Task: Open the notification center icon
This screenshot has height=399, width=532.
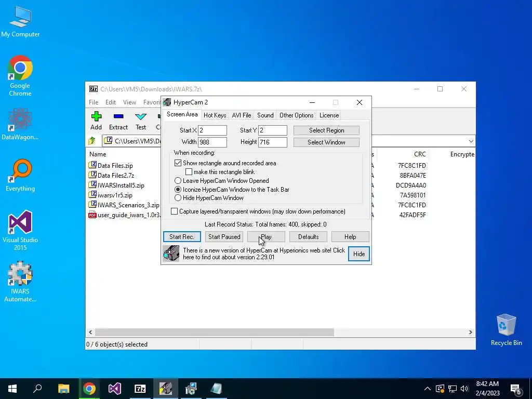Action: point(516,389)
